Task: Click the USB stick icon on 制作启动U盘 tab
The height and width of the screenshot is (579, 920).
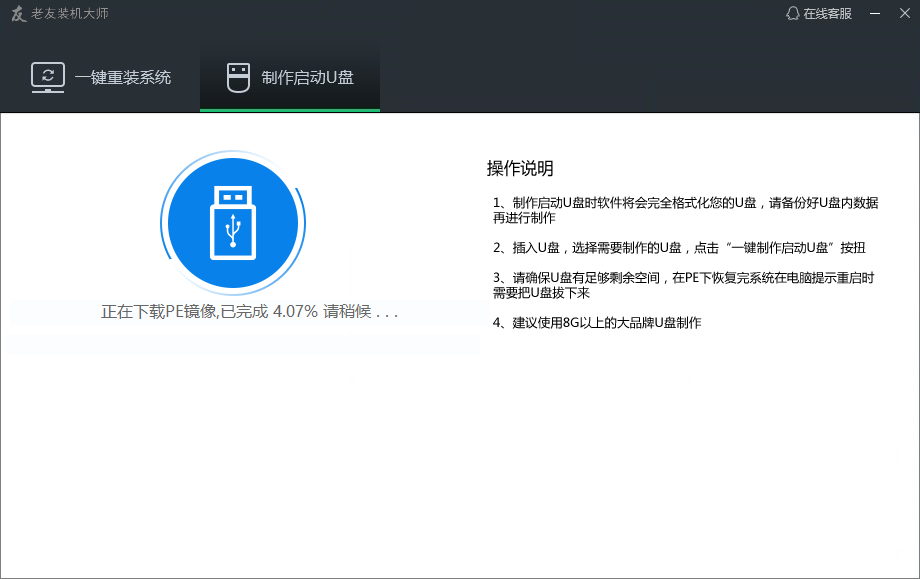Action: coord(238,75)
